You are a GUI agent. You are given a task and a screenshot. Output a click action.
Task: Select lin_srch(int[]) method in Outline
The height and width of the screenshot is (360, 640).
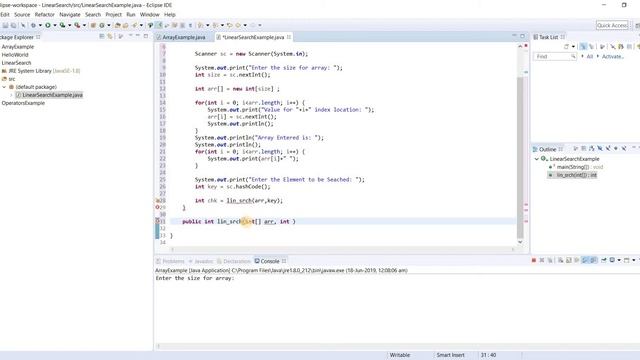point(573,175)
